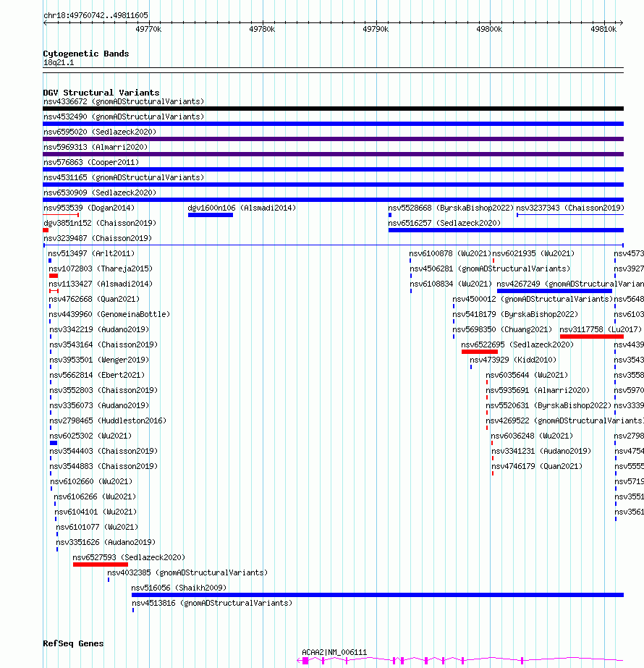Click nsv6527593 (Sedlazeck2020) label
This screenshot has width=644, height=668.
(129, 558)
